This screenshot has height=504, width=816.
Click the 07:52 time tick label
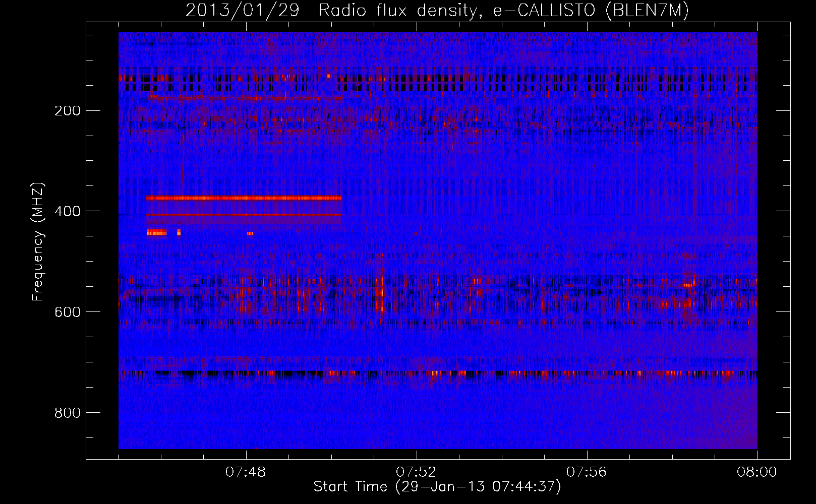[417, 472]
